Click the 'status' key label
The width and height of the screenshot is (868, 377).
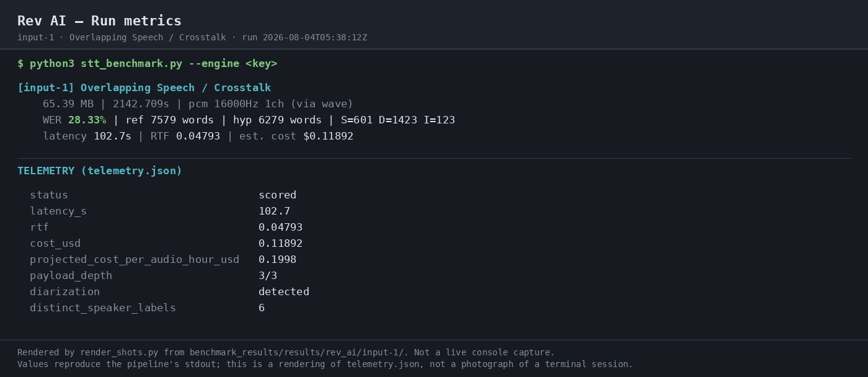tap(49, 195)
